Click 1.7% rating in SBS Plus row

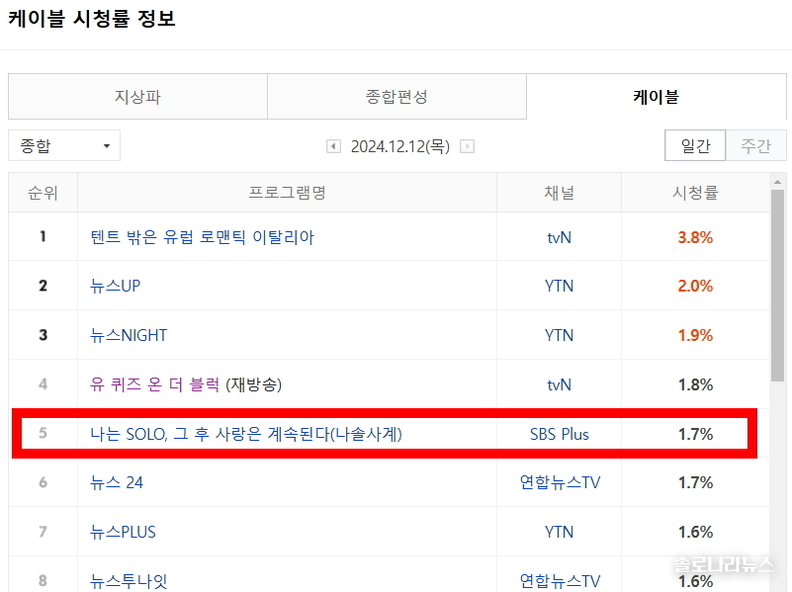(x=696, y=434)
